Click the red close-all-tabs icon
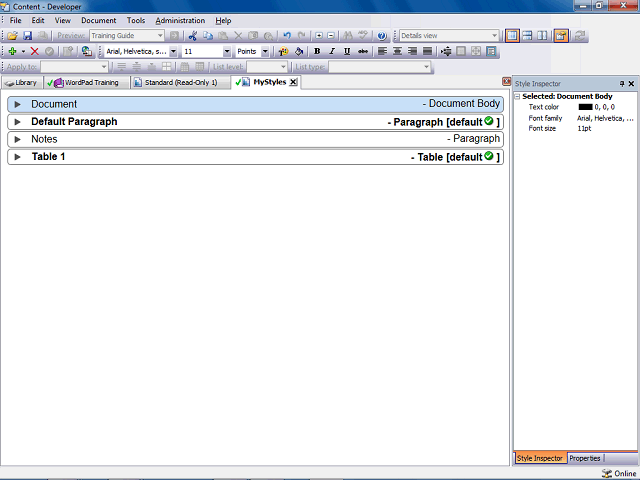Screen dimensions: 640x480 click(x=507, y=82)
